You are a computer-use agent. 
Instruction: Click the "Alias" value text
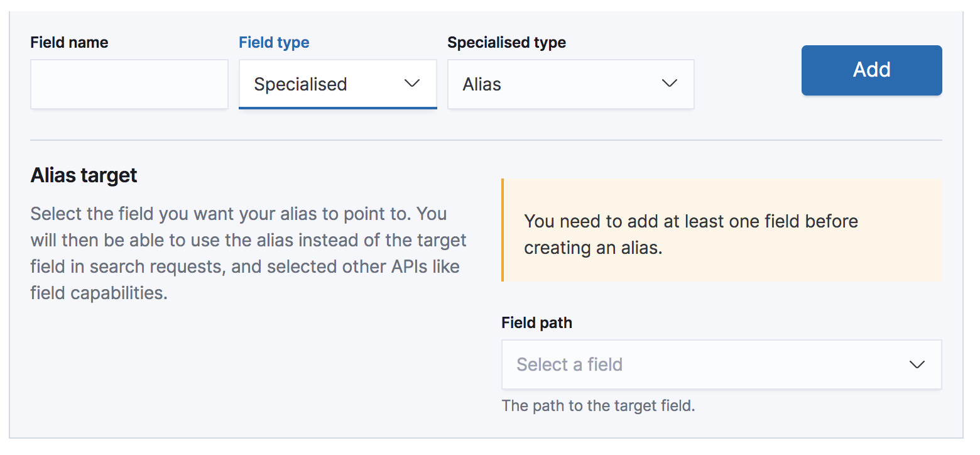click(482, 84)
